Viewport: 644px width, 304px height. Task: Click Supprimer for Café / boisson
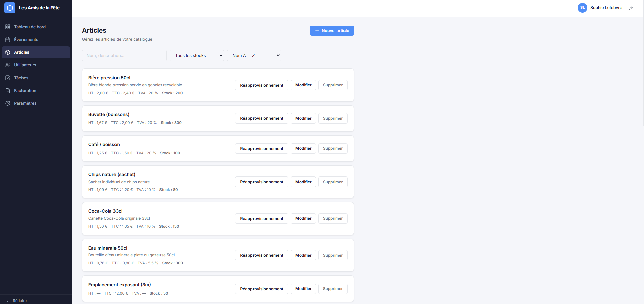(333, 148)
